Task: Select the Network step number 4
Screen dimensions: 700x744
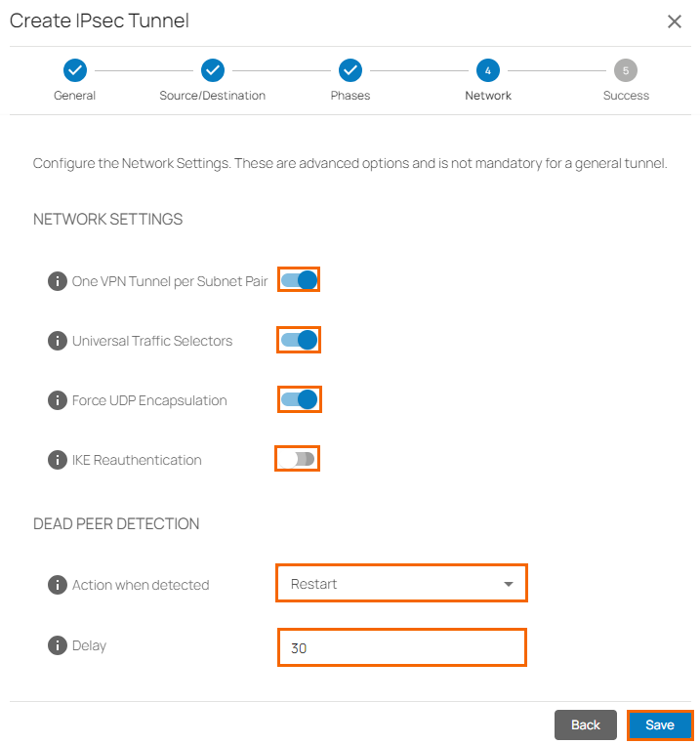Action: [488, 70]
